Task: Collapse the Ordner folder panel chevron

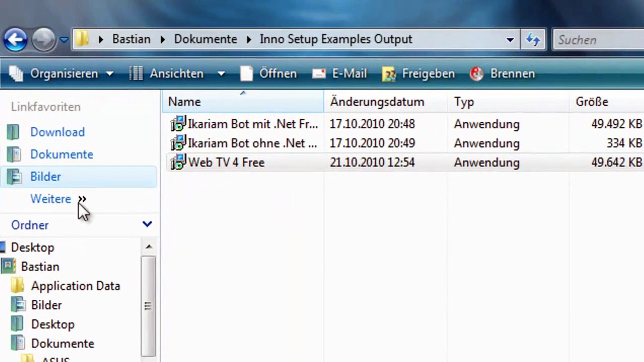Action: (147, 224)
